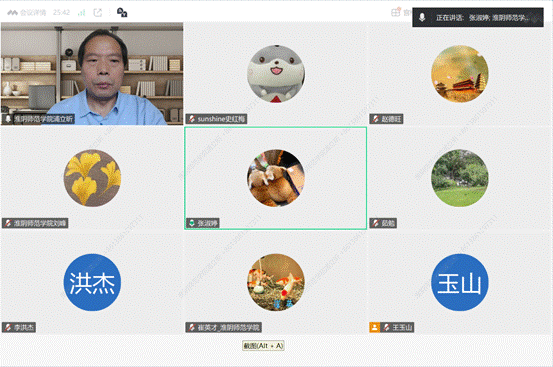Select the yellow ginkgo leaves avatar

coord(92,178)
